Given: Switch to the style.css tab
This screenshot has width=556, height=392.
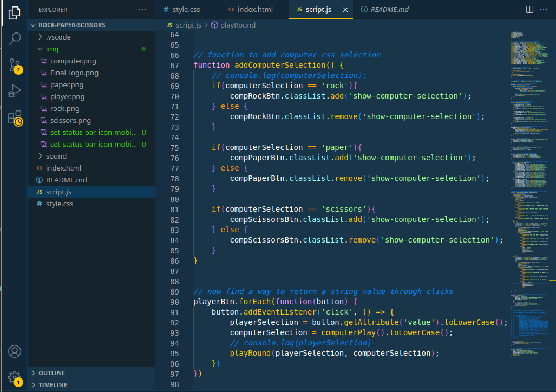Looking at the screenshot, I should [x=187, y=10].
